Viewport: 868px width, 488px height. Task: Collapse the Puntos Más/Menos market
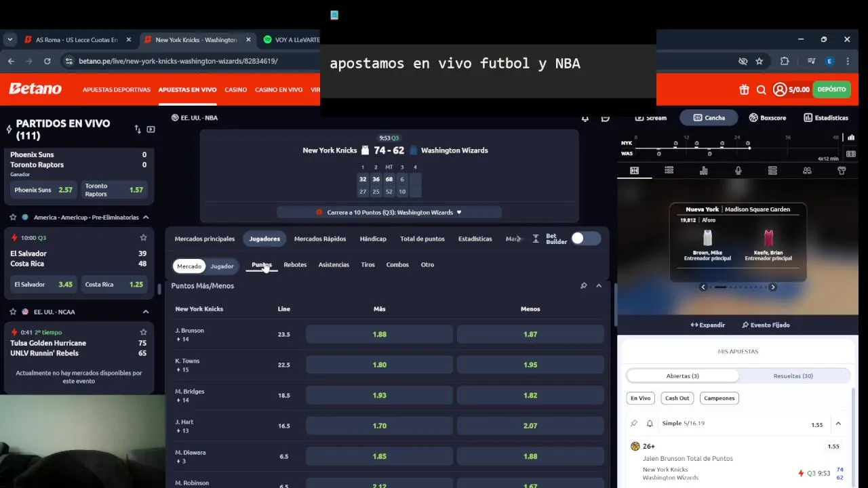(x=599, y=286)
